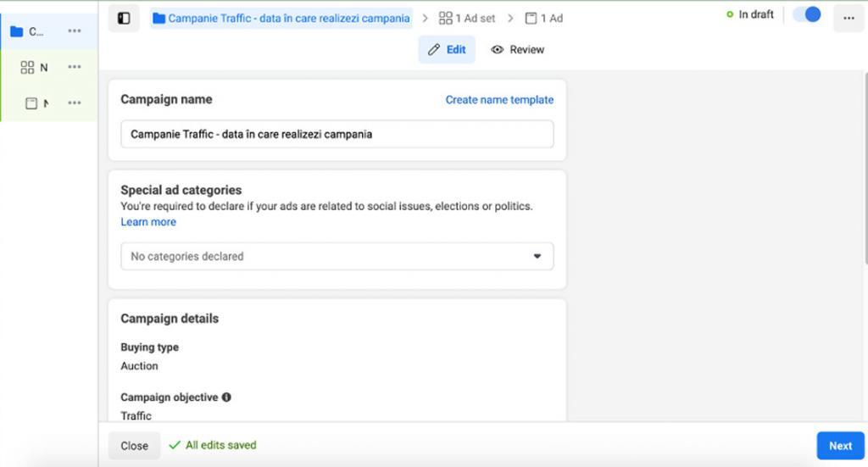The image size is (868, 467).
Task: Switch to the Edit tab
Action: pos(447,49)
